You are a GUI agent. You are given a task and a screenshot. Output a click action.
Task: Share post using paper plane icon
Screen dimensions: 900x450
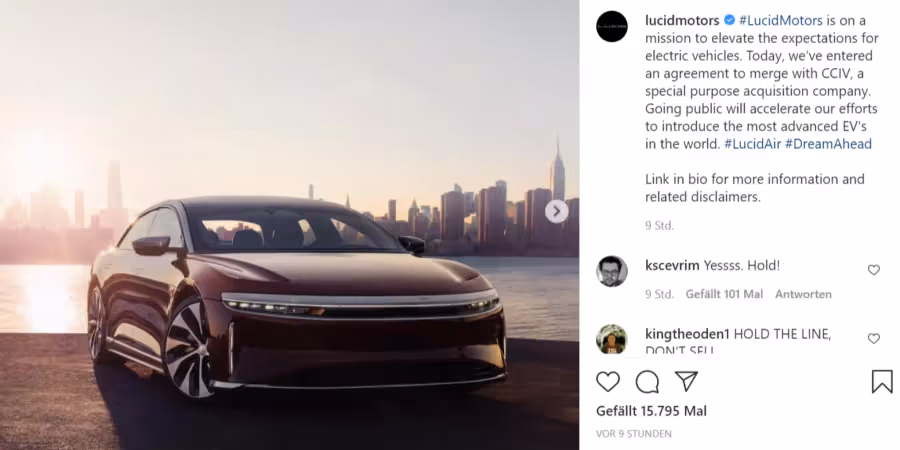686,381
